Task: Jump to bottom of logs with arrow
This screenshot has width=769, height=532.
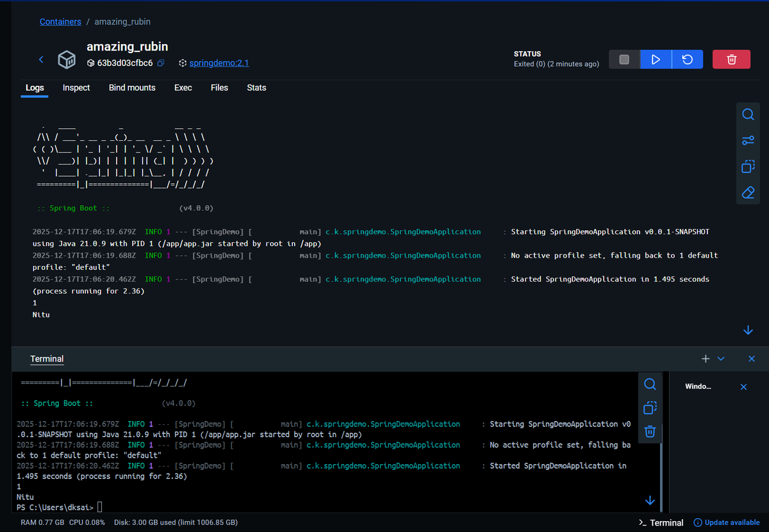Action: click(748, 330)
